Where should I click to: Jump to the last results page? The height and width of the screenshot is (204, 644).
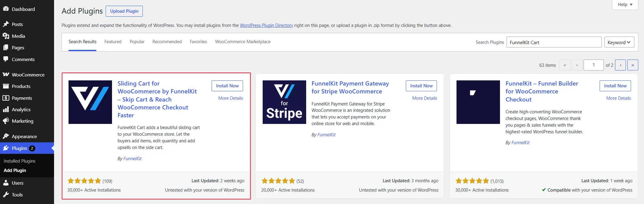coord(633,65)
